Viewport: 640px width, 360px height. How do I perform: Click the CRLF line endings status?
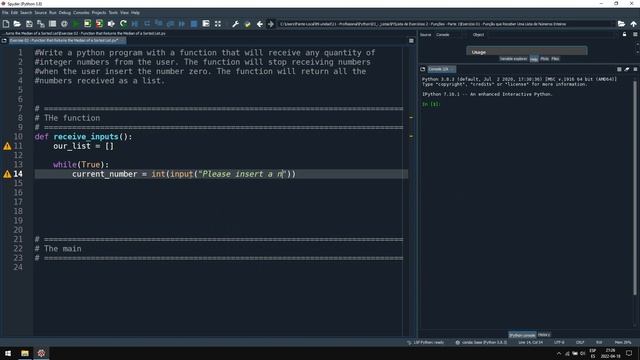click(x=580, y=342)
